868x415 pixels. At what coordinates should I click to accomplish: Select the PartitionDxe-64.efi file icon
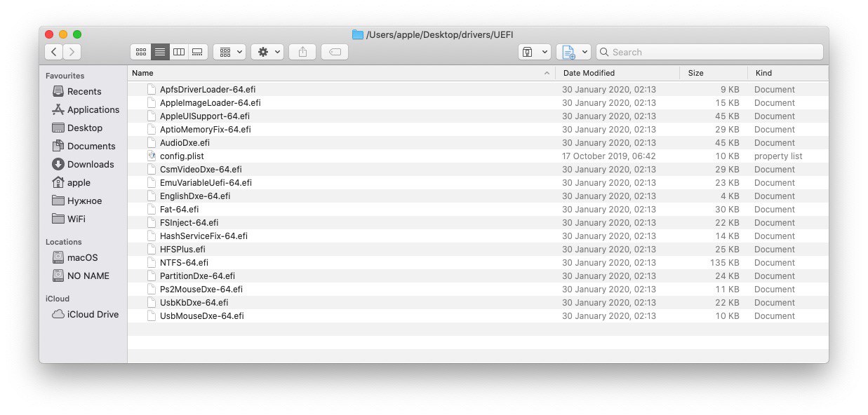pos(151,276)
